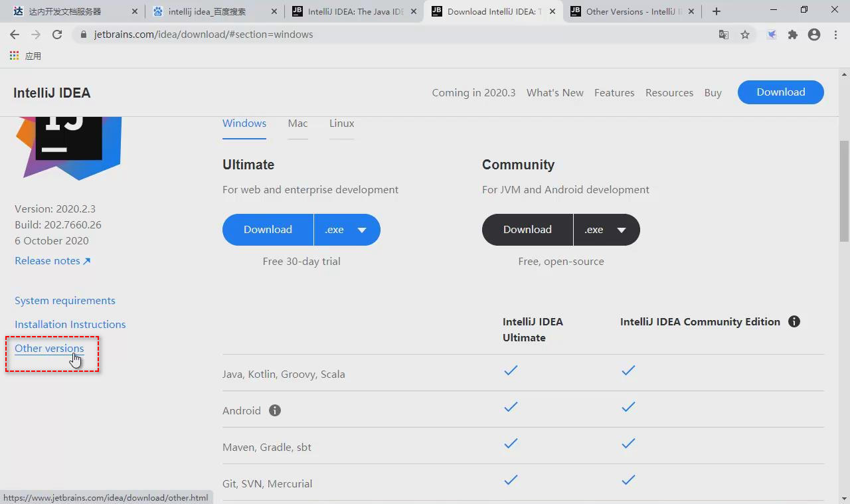850x504 pixels.
Task: Click the scrollbar down arrow
Action: point(845,497)
